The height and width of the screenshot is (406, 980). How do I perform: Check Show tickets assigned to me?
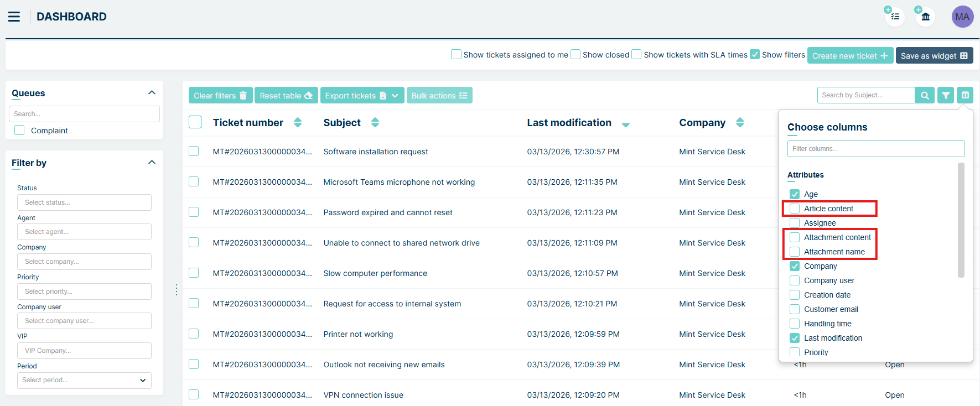point(456,55)
